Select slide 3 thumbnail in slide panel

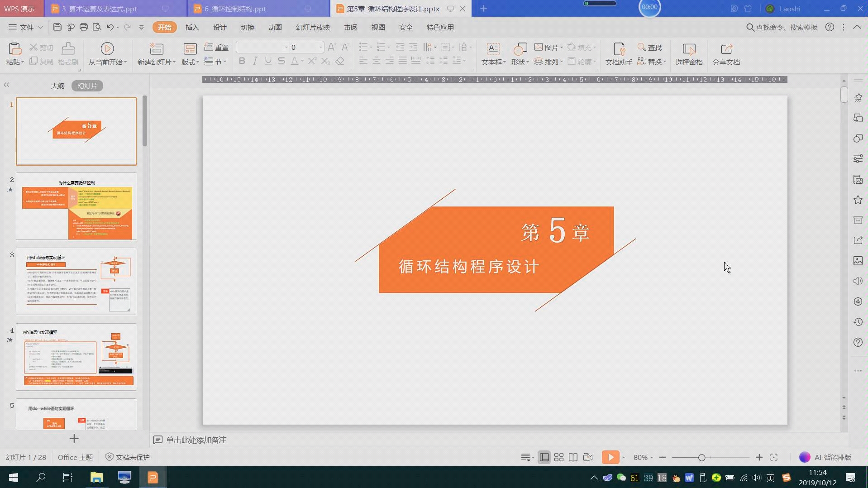76,282
